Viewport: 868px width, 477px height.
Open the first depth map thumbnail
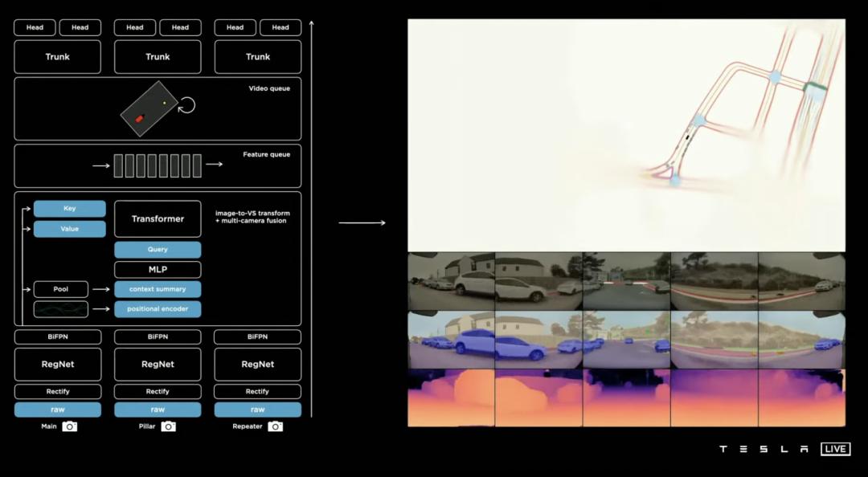coord(452,397)
